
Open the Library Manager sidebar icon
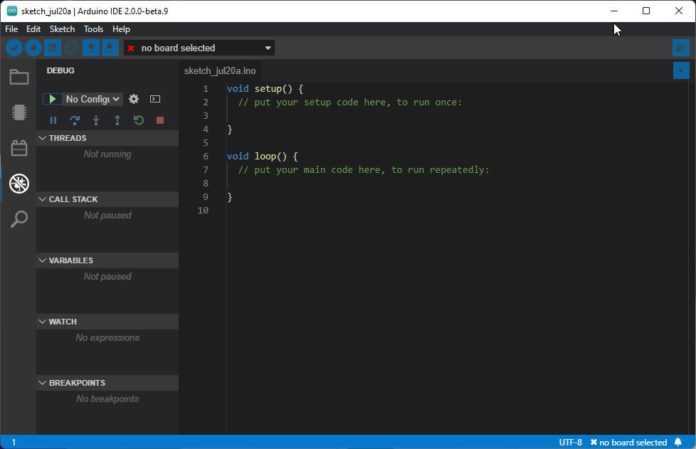pos(18,148)
